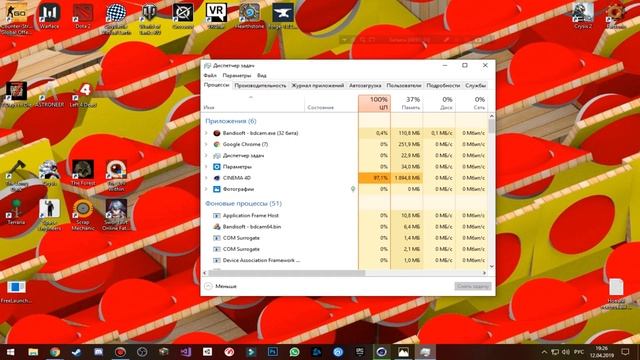This screenshot has width=640, height=360.
Task: Switch to the Автозагрузка tab
Action: click(365, 85)
